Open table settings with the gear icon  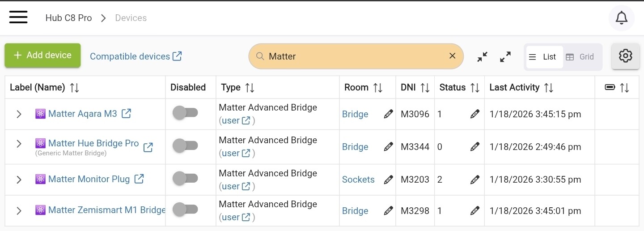click(x=625, y=56)
